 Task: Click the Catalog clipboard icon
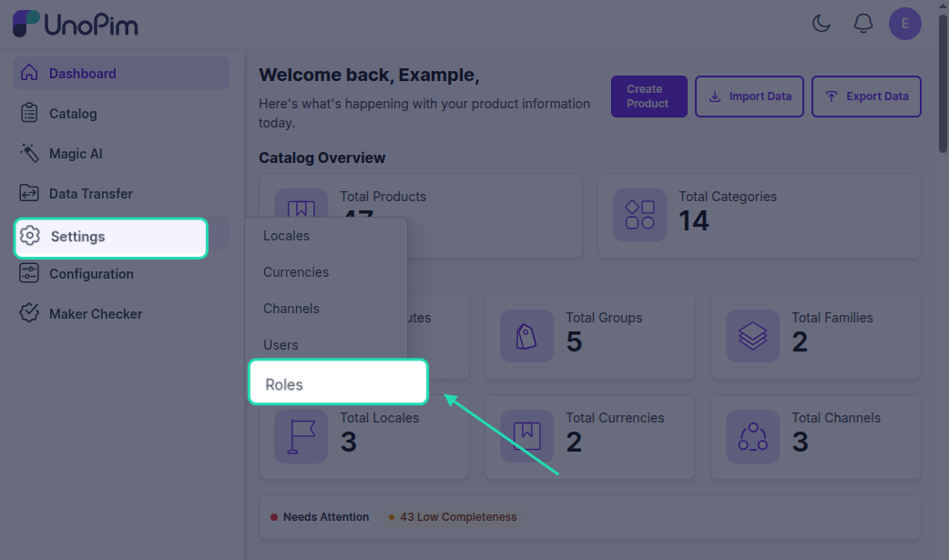(x=29, y=113)
